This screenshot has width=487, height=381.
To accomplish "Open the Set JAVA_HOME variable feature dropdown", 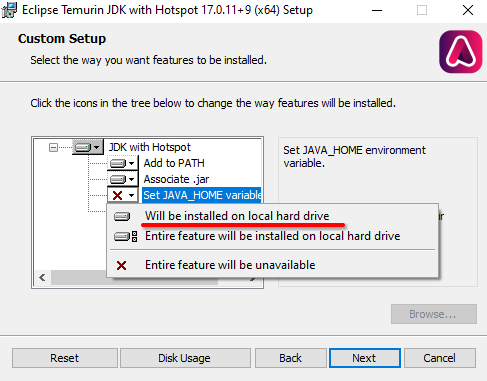I will point(123,195).
